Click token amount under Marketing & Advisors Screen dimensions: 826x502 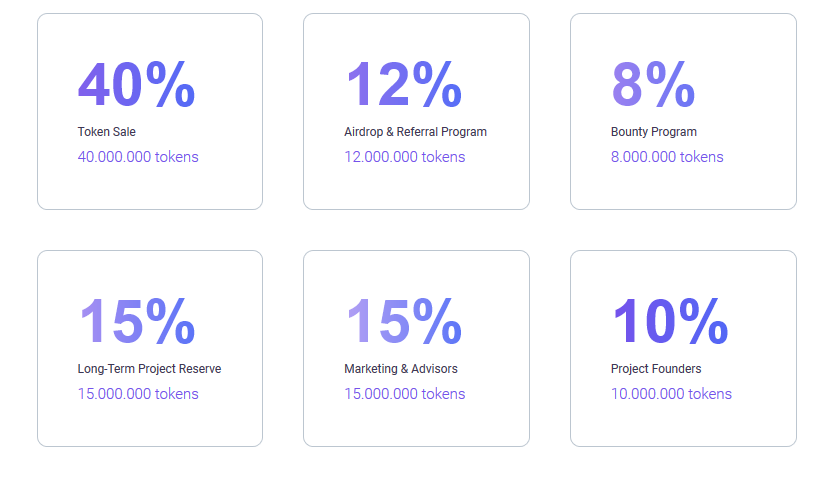pos(404,394)
